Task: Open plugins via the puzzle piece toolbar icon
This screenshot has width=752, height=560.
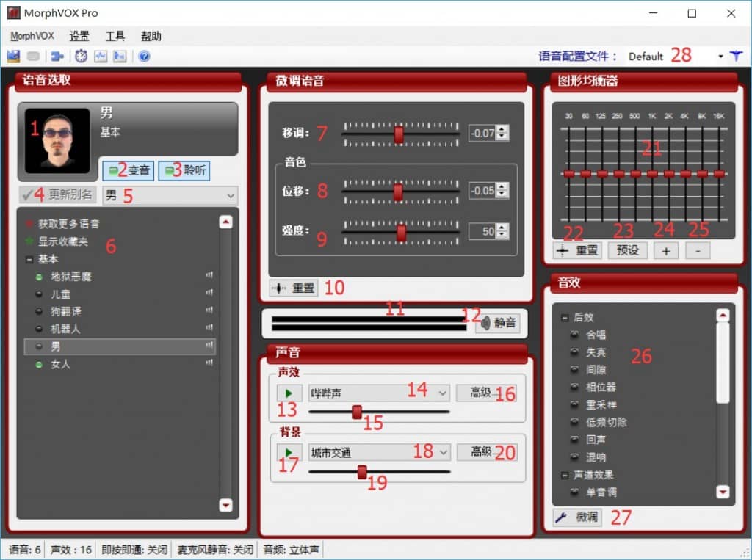Action: 57,56
